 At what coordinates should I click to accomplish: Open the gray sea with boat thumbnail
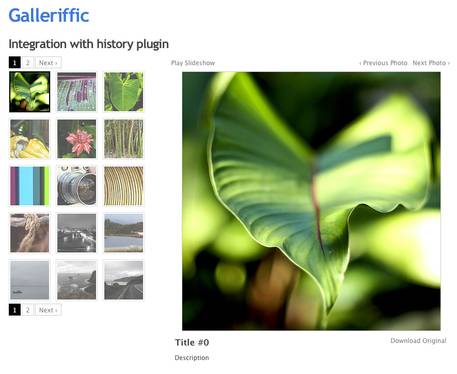click(x=30, y=280)
